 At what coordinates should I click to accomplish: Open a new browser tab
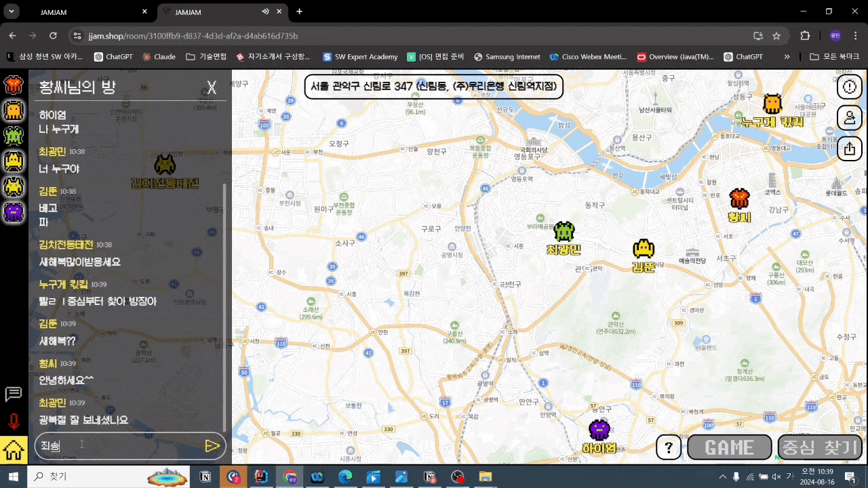299,12
